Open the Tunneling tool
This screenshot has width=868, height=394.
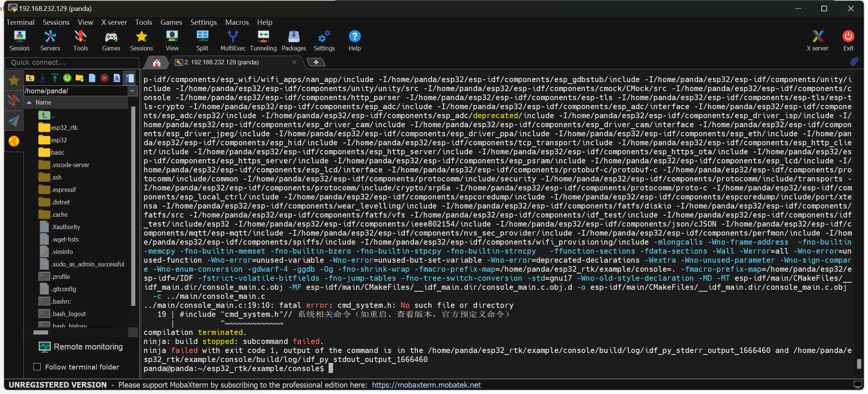click(263, 41)
